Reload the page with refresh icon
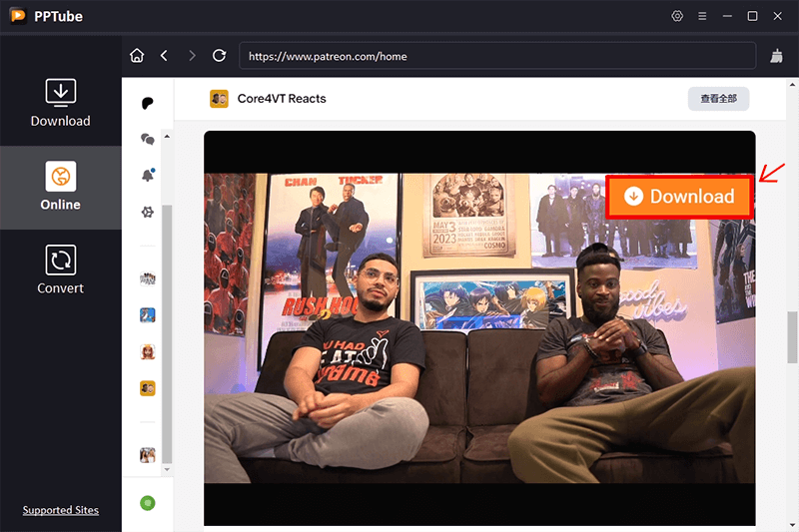 click(220, 56)
